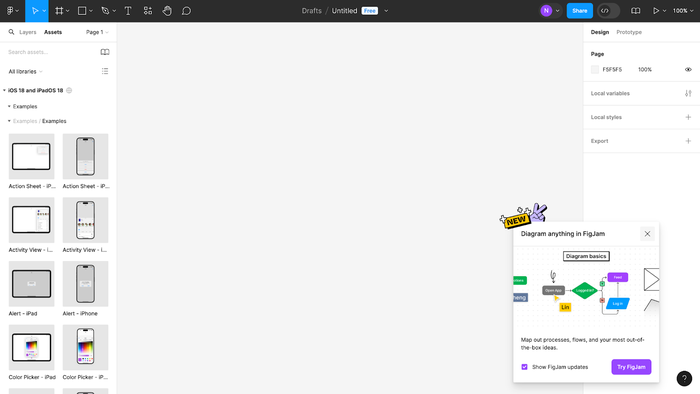Select the Frame tool

click(59, 11)
